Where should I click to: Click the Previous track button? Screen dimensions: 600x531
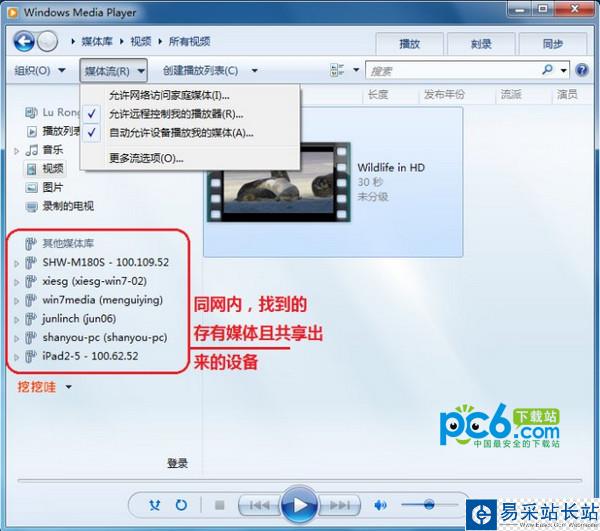coord(259,505)
